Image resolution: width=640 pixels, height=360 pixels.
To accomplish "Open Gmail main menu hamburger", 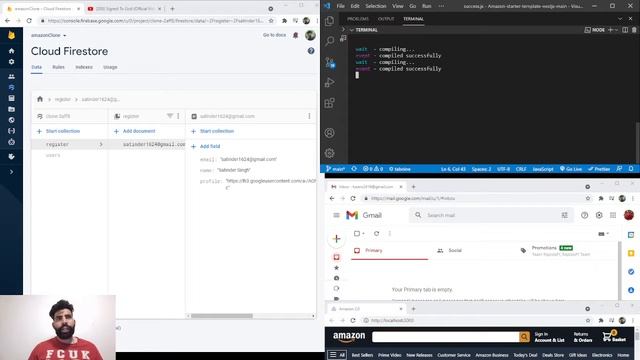I will [x=336, y=215].
